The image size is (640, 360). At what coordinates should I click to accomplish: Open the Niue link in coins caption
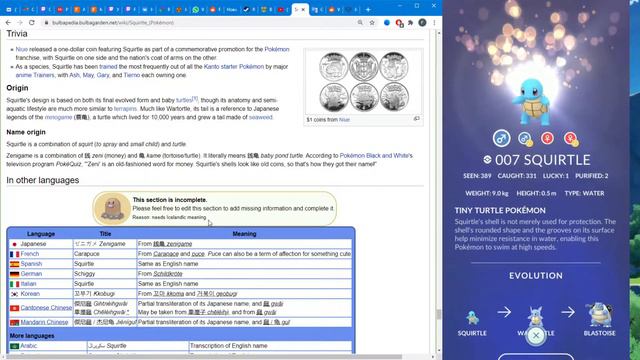pyautogui.click(x=344, y=120)
